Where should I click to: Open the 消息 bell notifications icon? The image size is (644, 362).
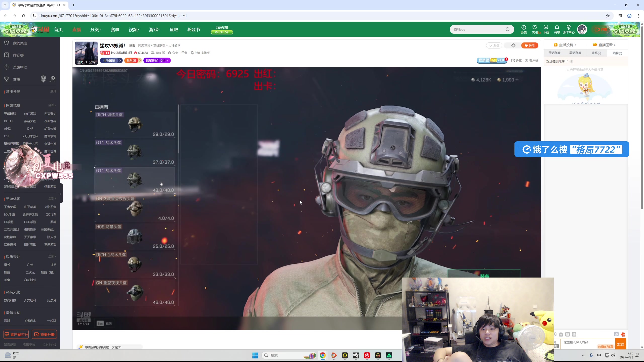coord(557,29)
